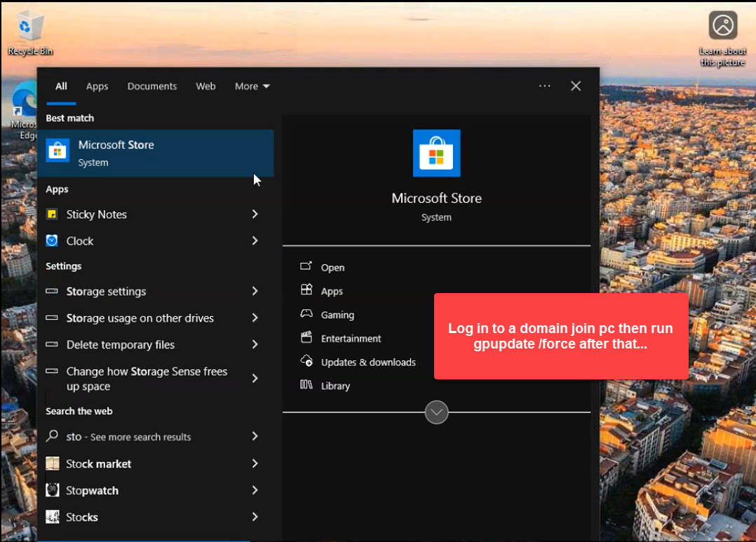Click the Delete temporary files drive icon

(52, 344)
